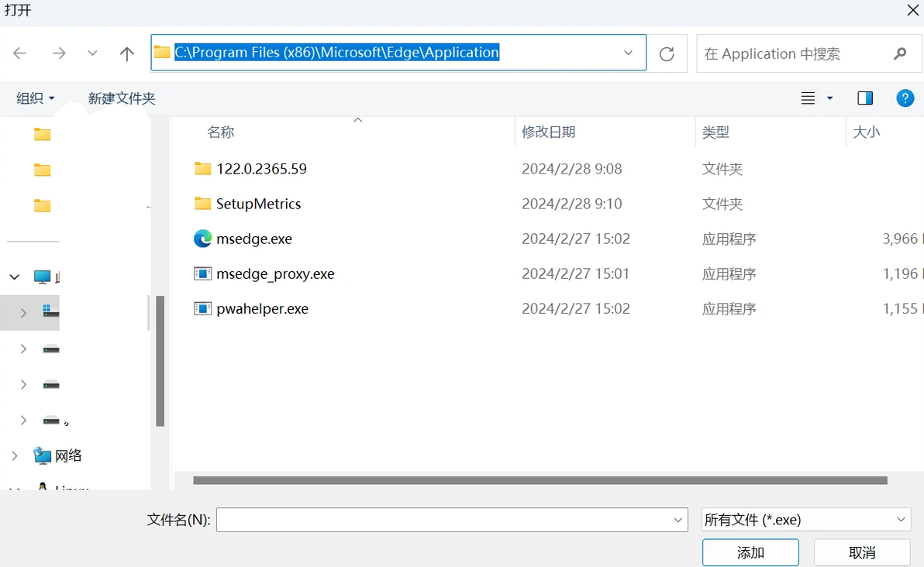This screenshot has width=924, height=567.
Task: Click the Edge icon of msedge.exe
Action: [202, 239]
